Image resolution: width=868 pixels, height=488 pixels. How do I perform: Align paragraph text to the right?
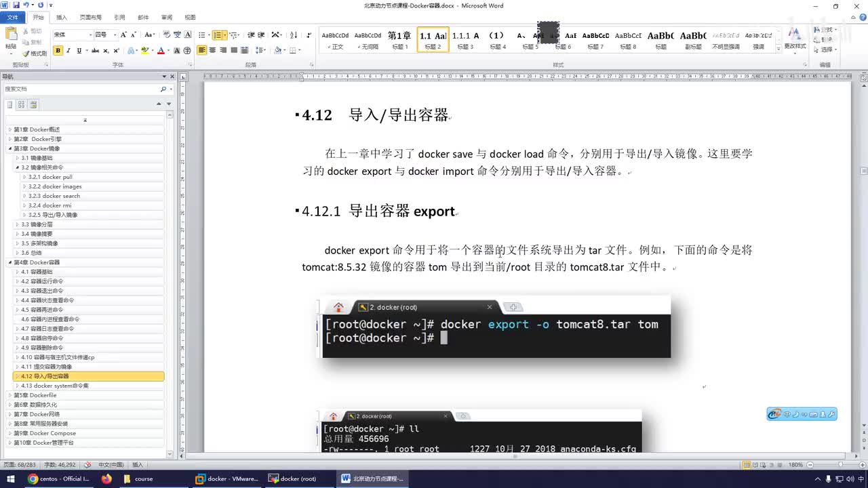(x=223, y=50)
